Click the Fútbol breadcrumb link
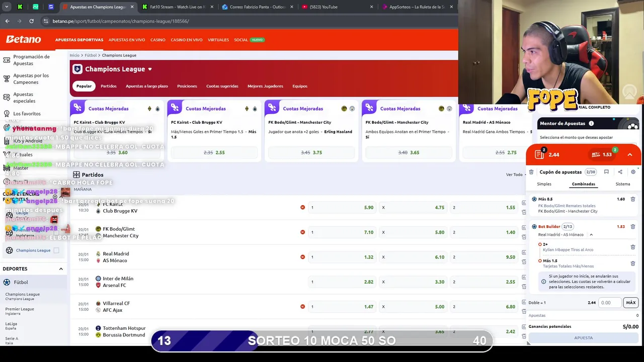 (91, 55)
